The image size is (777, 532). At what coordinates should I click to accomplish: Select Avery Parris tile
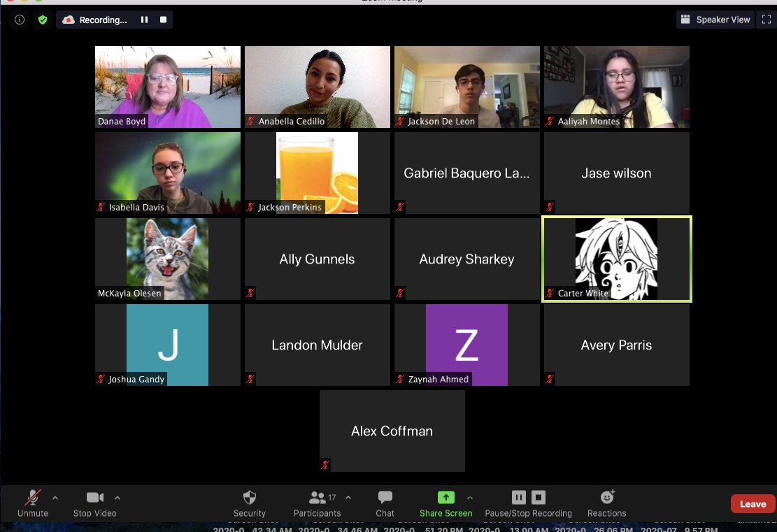[616, 345]
